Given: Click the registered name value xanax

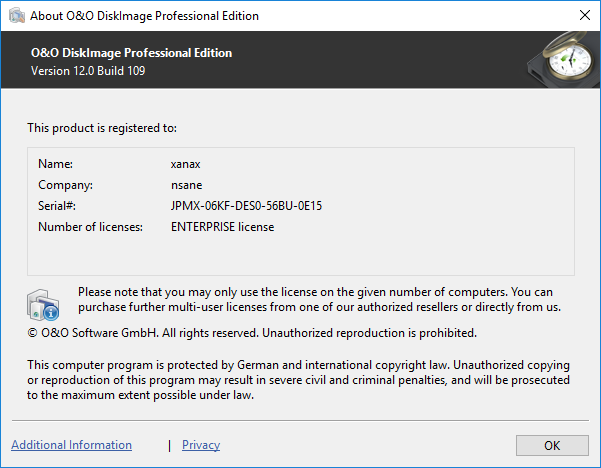Looking at the screenshot, I should (186, 164).
